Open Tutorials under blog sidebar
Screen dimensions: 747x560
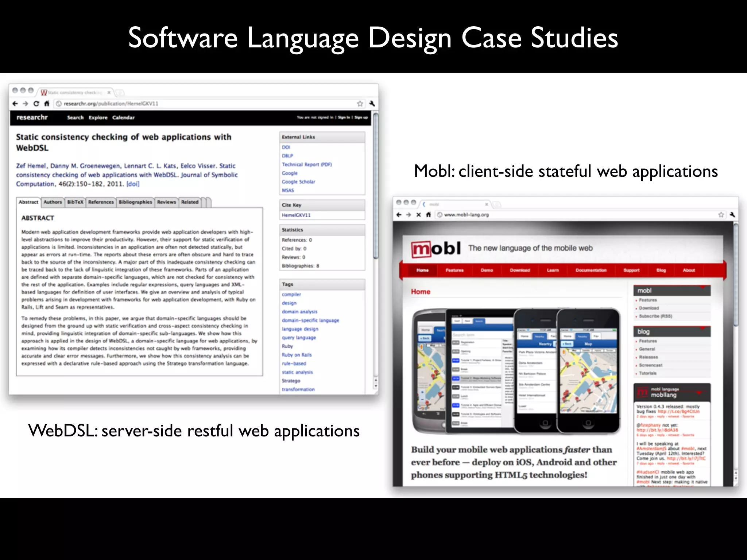coord(648,373)
